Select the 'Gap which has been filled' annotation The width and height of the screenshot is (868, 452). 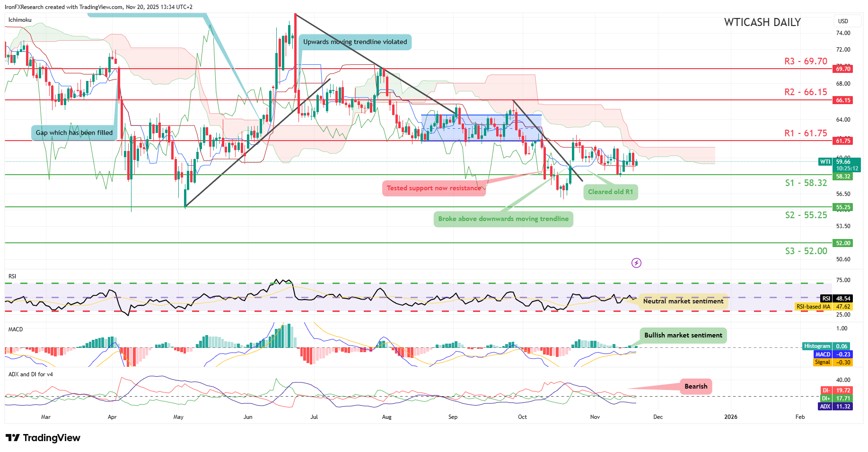pyautogui.click(x=74, y=133)
